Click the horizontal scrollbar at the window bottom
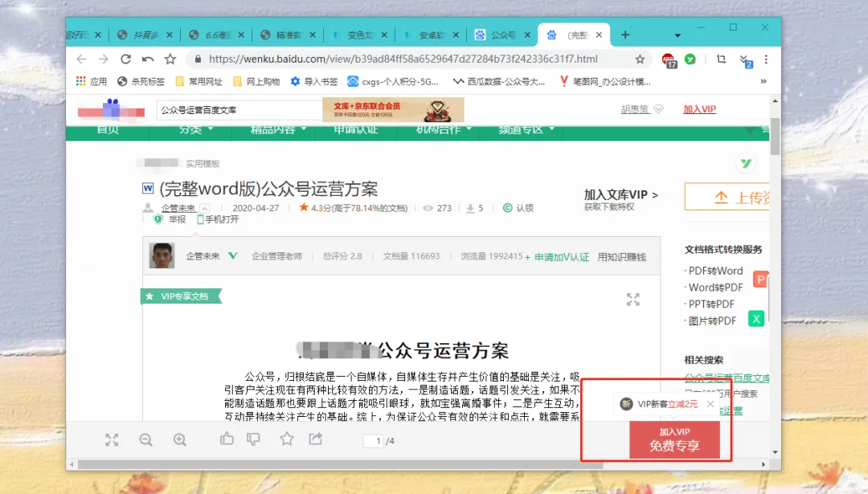 340,465
